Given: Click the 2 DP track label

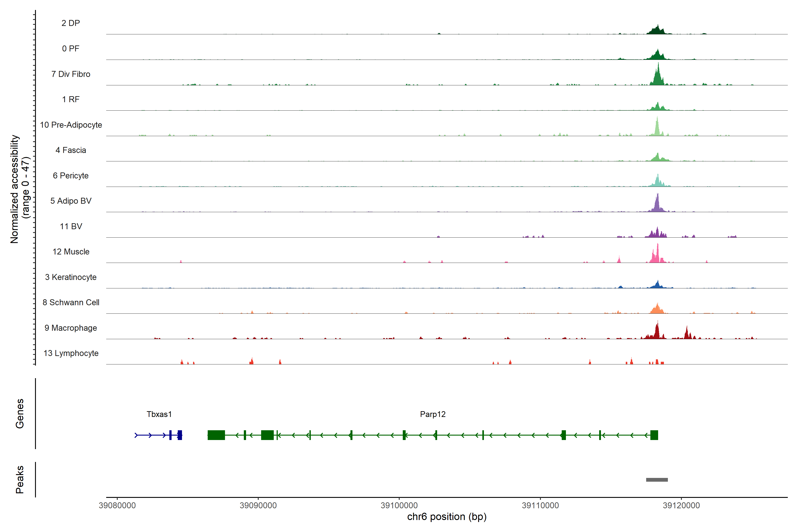Looking at the screenshot, I should pos(70,23).
